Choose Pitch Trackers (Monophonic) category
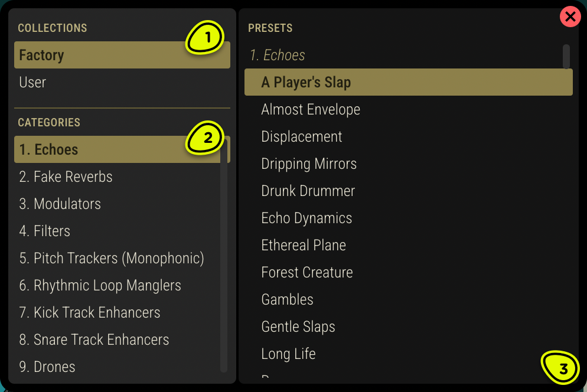The width and height of the screenshot is (587, 392). click(x=112, y=258)
